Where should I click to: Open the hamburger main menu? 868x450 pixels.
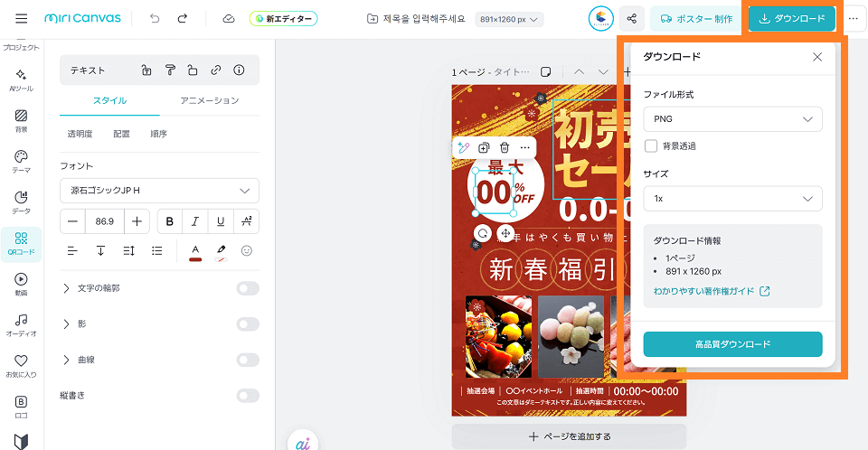22,18
